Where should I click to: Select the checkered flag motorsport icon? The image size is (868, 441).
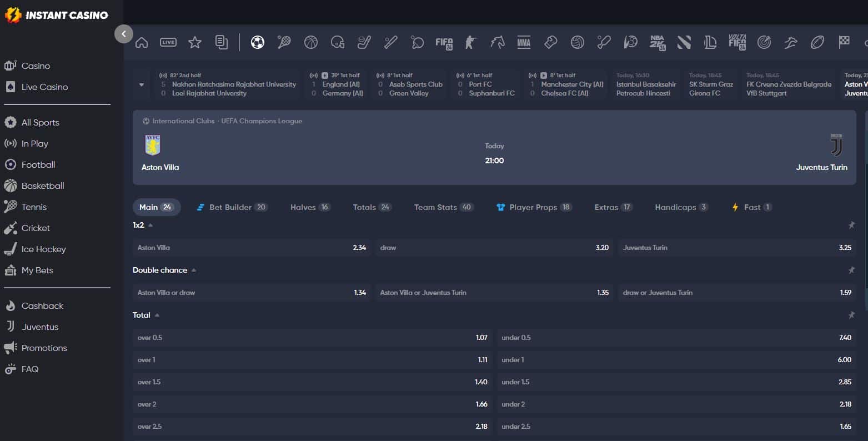coord(844,42)
